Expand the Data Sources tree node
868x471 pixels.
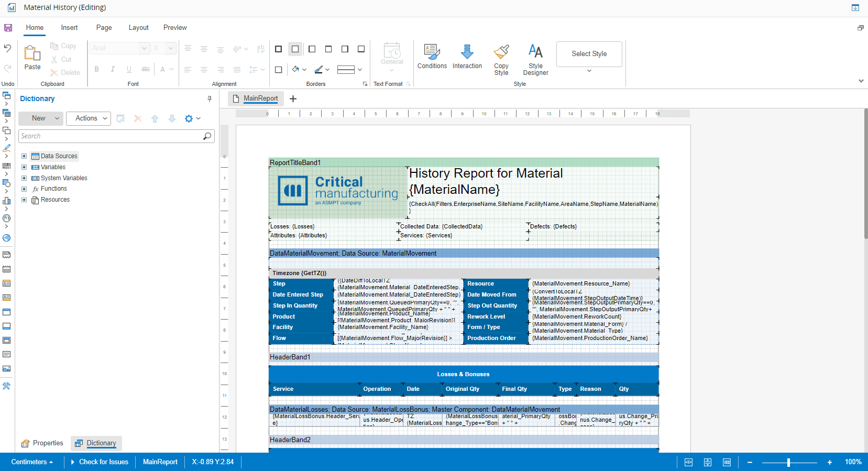point(24,156)
